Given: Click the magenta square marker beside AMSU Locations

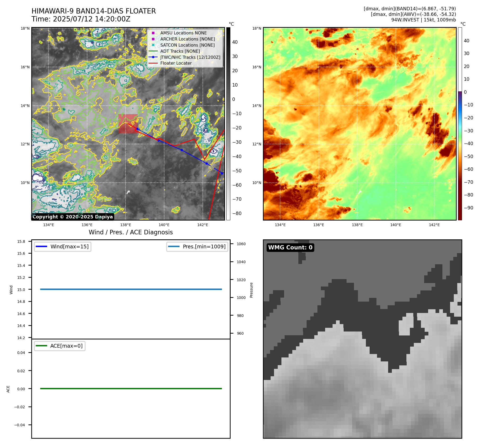Looking at the screenshot, I should (153, 33).
